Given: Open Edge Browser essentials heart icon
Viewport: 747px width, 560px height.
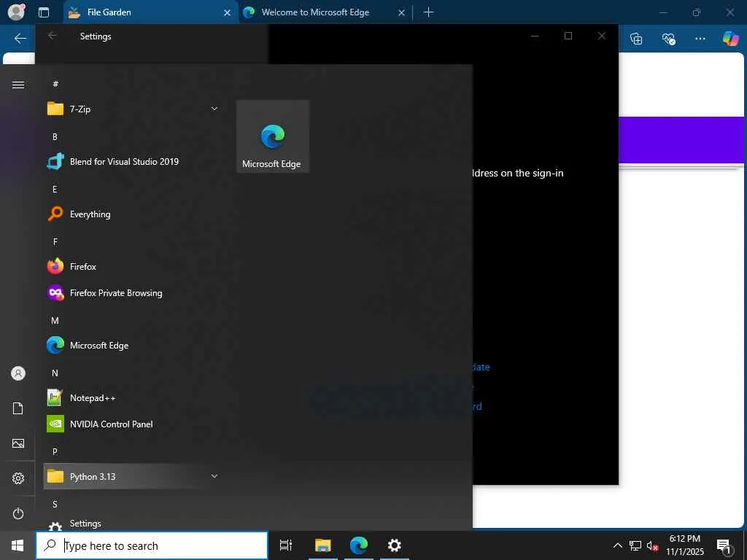Looking at the screenshot, I should [668, 39].
